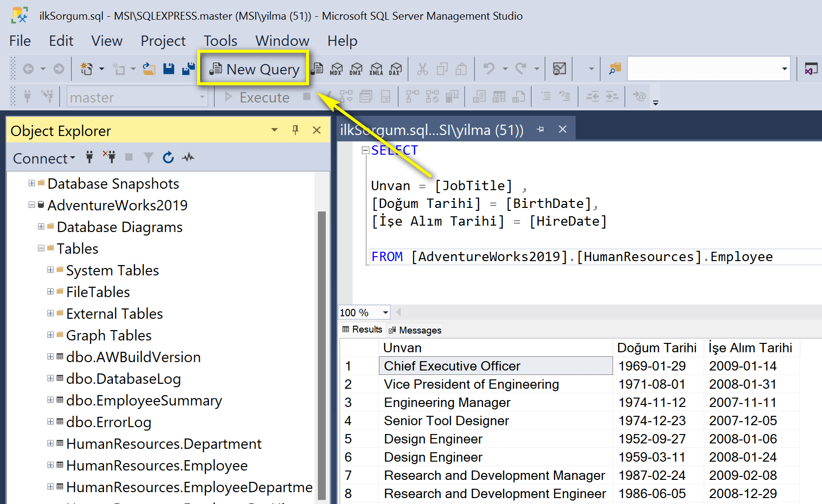Image resolution: width=822 pixels, height=504 pixels.
Task: Click the DAX query icon
Action: pos(395,68)
